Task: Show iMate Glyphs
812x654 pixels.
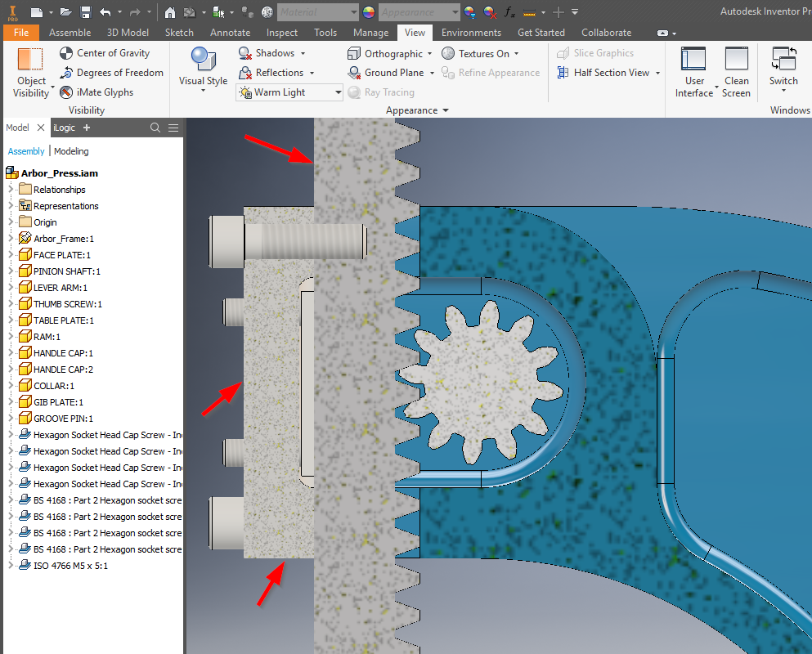Action: 65,92
